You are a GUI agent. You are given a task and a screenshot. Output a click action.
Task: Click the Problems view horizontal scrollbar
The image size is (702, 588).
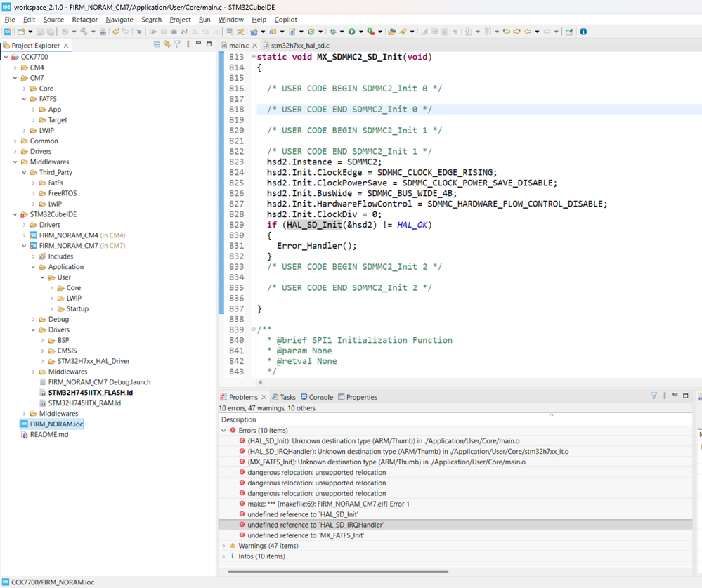338,571
